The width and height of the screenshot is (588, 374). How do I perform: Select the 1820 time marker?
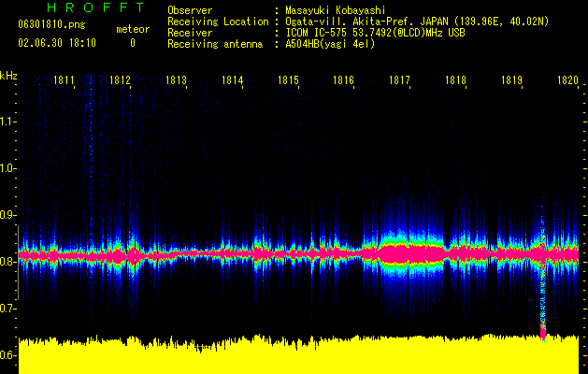coord(567,81)
